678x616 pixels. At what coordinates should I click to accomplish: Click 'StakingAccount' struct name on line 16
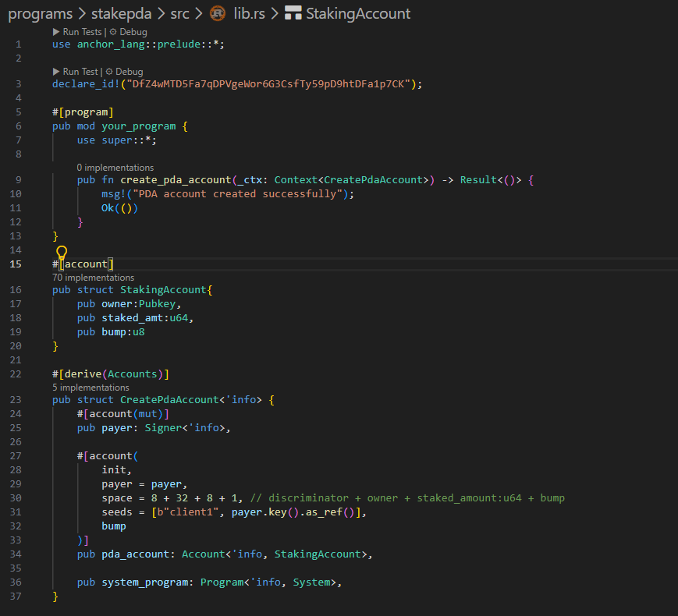(x=163, y=290)
